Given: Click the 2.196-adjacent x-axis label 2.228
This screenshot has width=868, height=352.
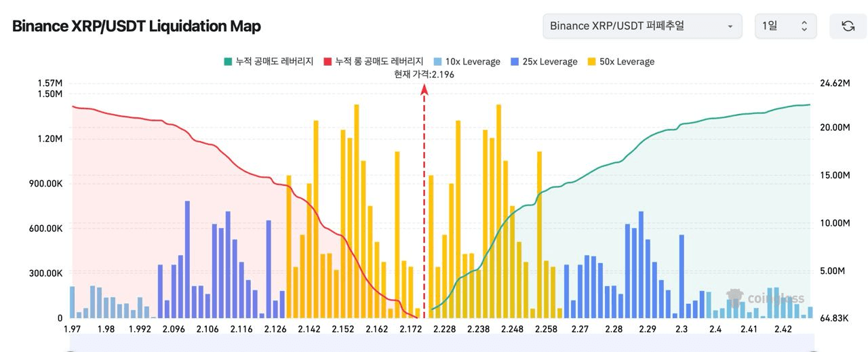Looking at the screenshot, I should click(444, 329).
